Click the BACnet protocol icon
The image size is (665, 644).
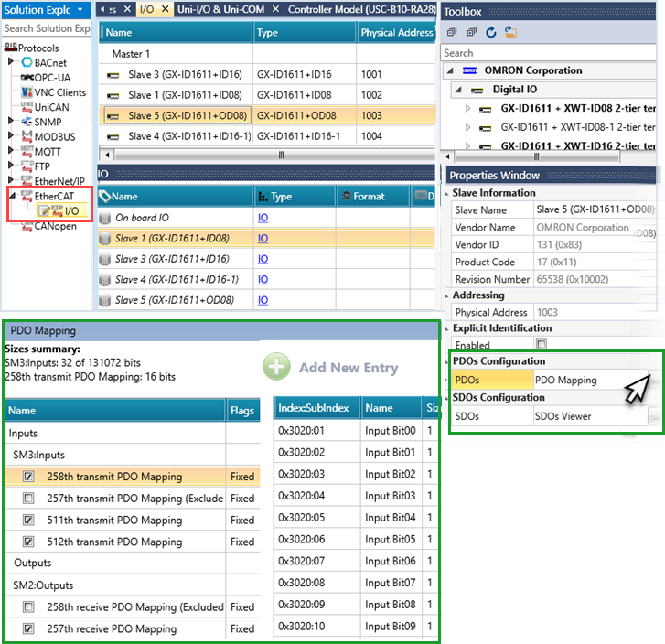[27, 62]
